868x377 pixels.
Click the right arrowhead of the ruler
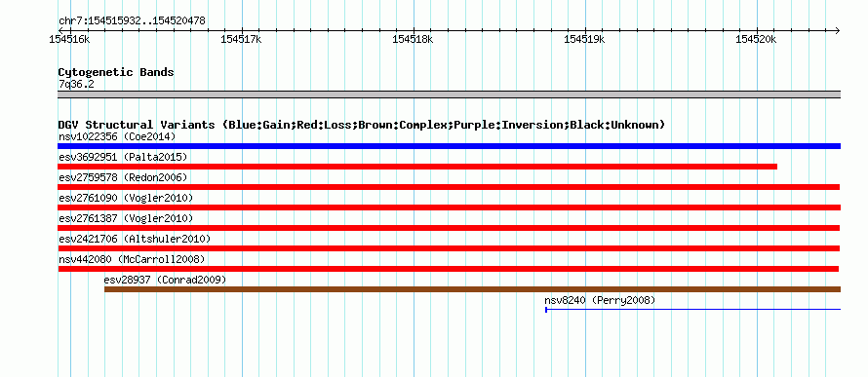pos(837,30)
